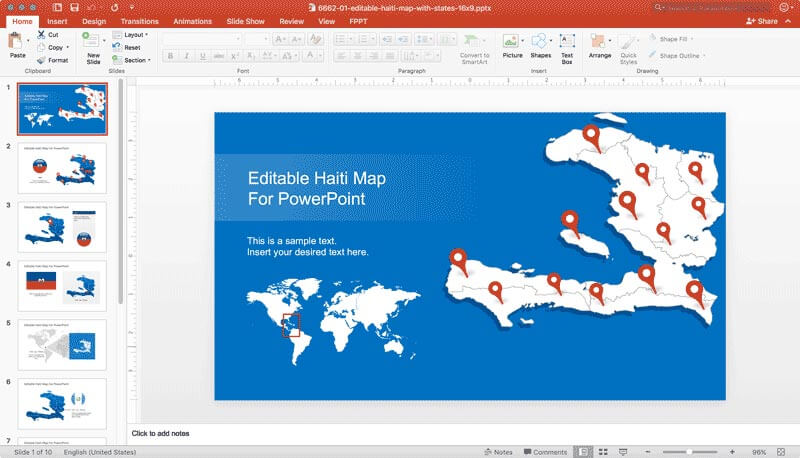800x458 pixels.
Task: Fit slide to window icon
Action: [781, 452]
